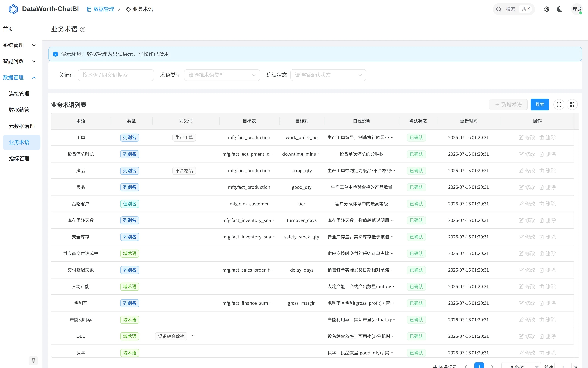This screenshot has width=588, height=368.
Task: Click 修改 for 库存周转天数 row
Action: click(x=527, y=220)
